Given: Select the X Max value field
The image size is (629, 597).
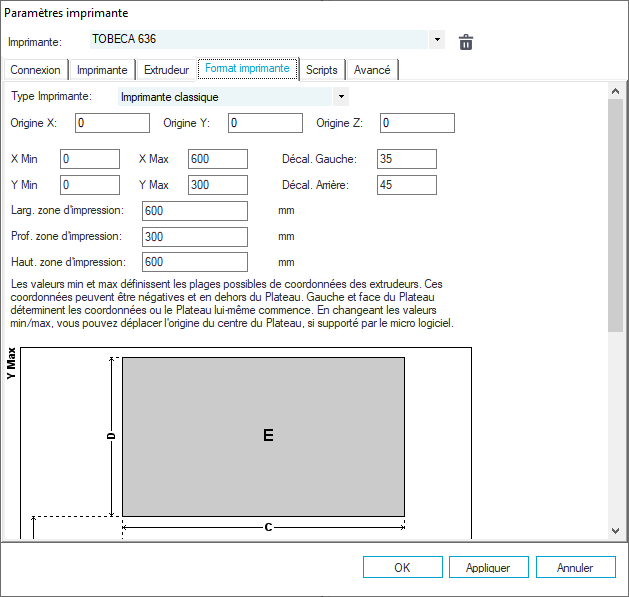Looking at the screenshot, I should 217,159.
